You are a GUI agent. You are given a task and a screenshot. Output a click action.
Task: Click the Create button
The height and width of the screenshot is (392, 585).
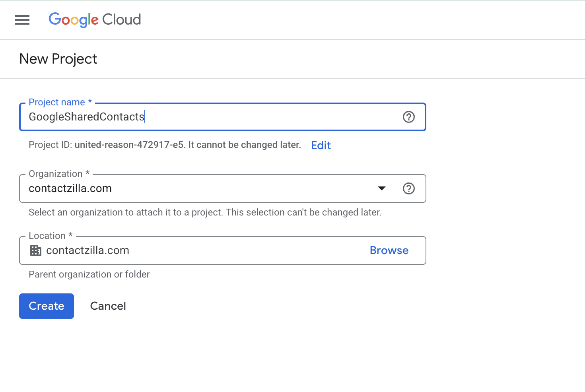pos(47,306)
